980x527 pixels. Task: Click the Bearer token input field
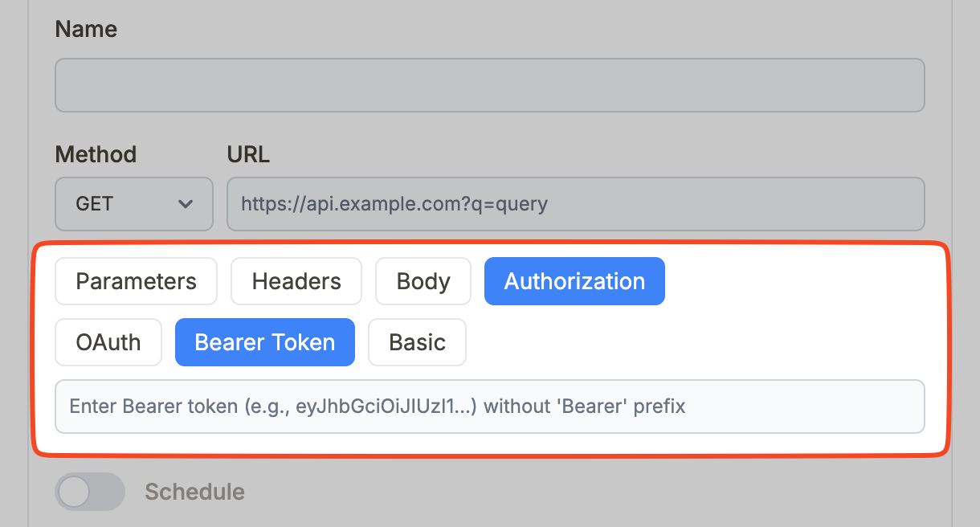tap(489, 406)
